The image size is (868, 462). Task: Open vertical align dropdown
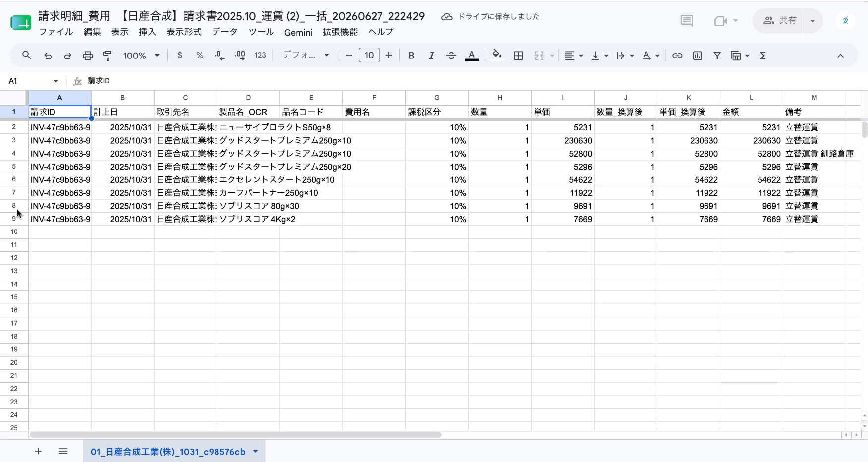click(600, 56)
